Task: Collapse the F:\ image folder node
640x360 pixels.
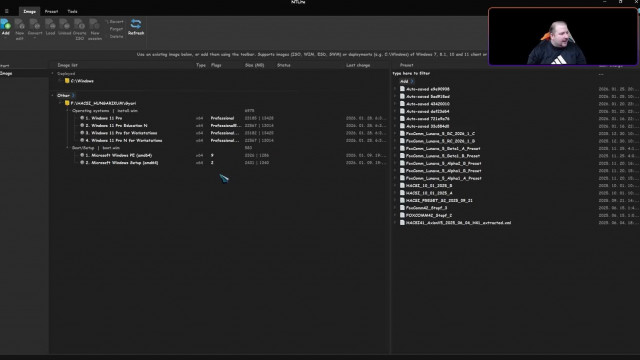Action: [x=60, y=103]
